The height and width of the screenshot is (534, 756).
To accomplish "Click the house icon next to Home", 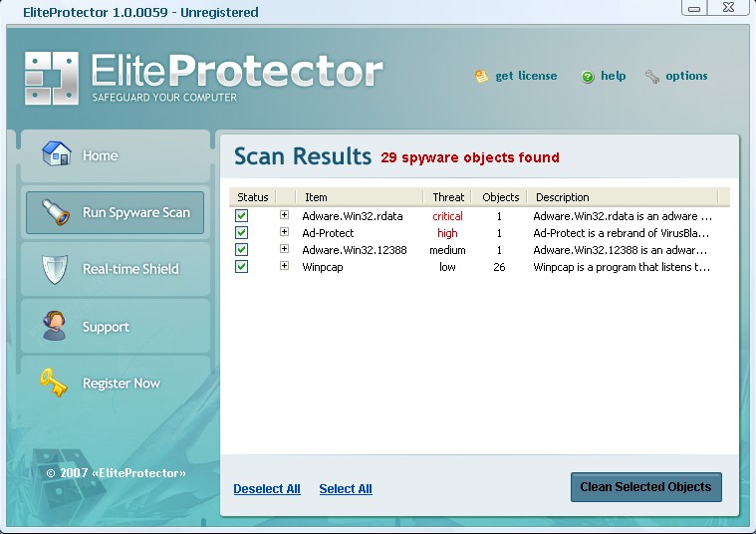I will point(56,154).
